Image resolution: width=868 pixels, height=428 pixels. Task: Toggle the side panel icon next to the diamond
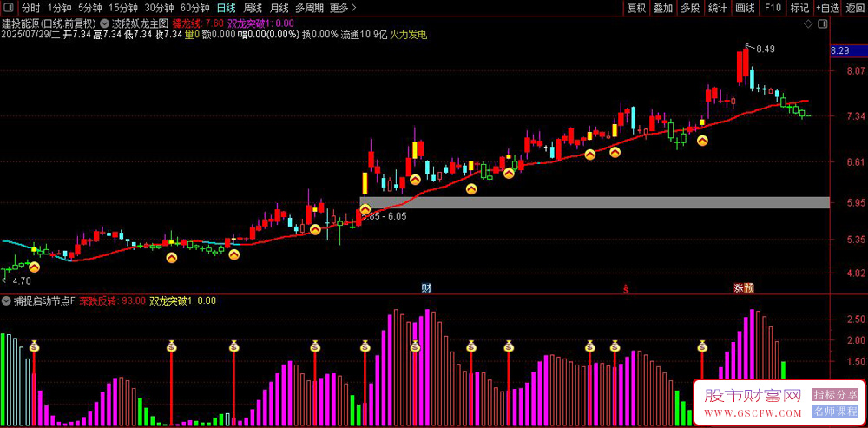[823, 23]
